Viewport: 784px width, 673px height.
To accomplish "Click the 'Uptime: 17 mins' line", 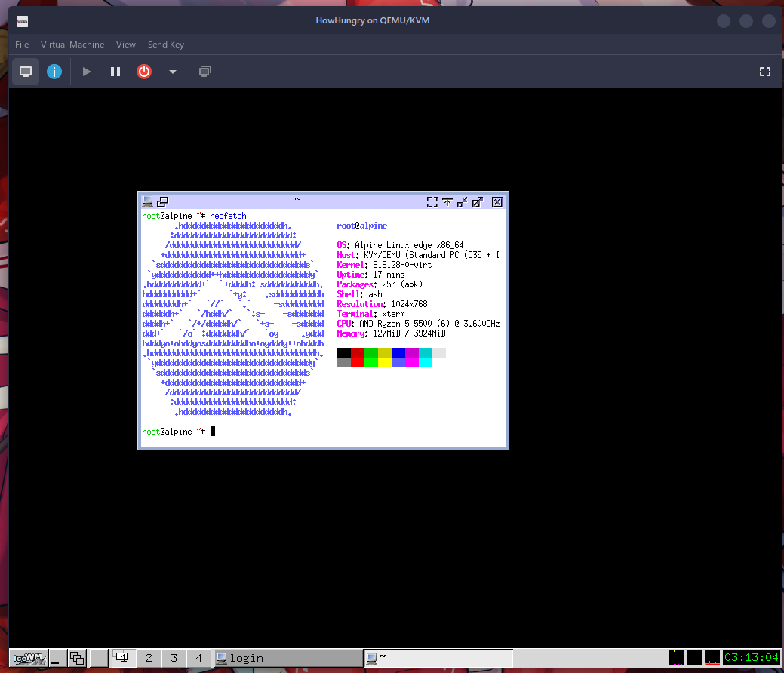I will [x=370, y=275].
